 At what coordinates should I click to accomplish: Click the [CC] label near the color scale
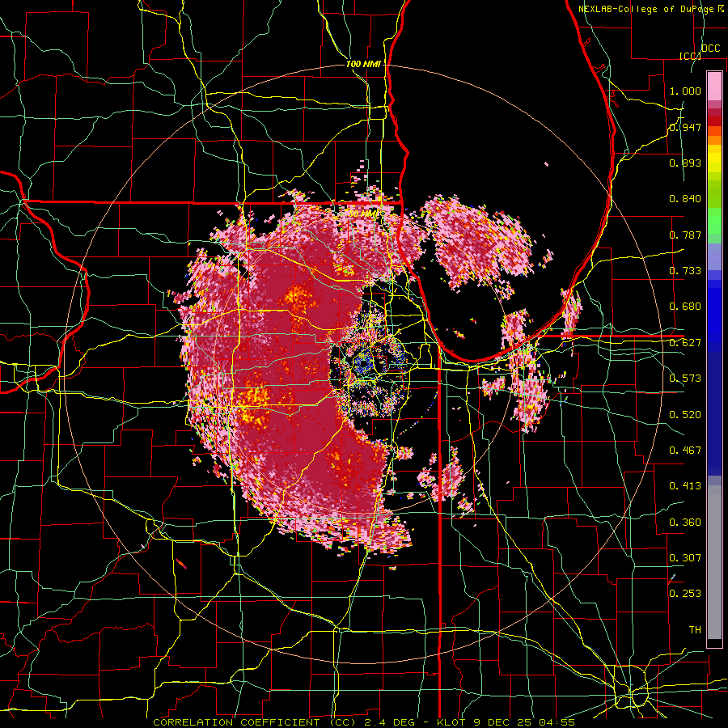coord(690,56)
